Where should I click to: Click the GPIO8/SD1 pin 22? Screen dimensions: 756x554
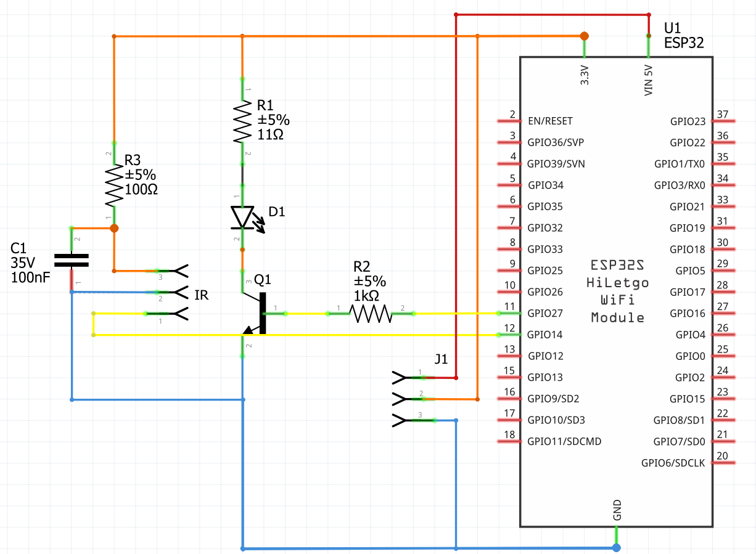point(724,420)
